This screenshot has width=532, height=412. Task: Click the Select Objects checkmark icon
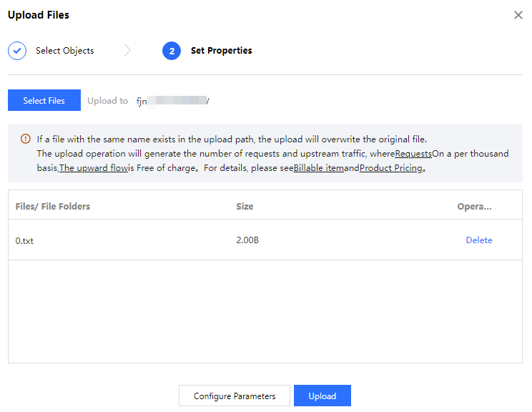point(17,51)
